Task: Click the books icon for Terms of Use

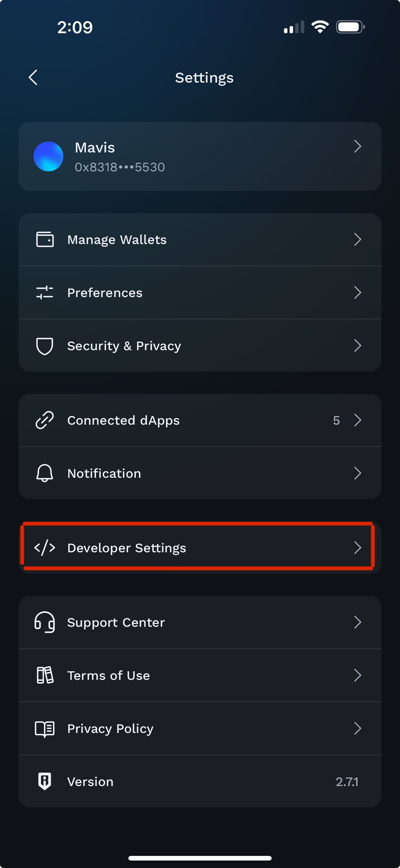Action: 45,675
